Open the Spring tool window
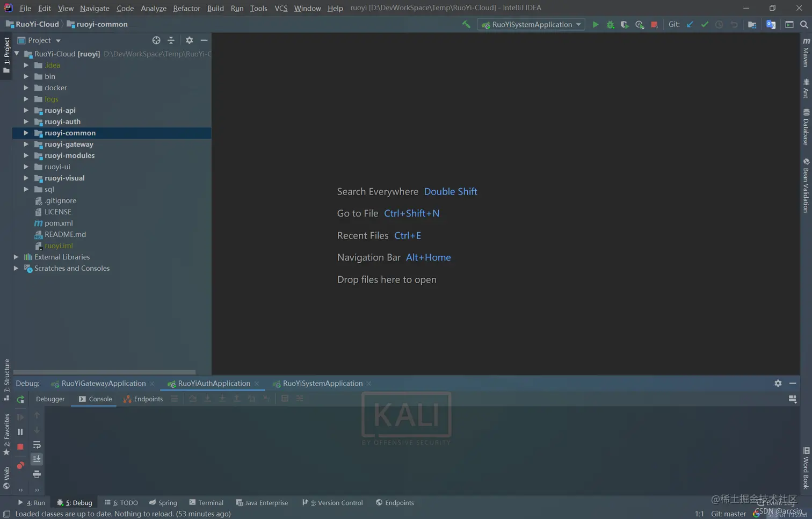812x519 pixels. 163,502
